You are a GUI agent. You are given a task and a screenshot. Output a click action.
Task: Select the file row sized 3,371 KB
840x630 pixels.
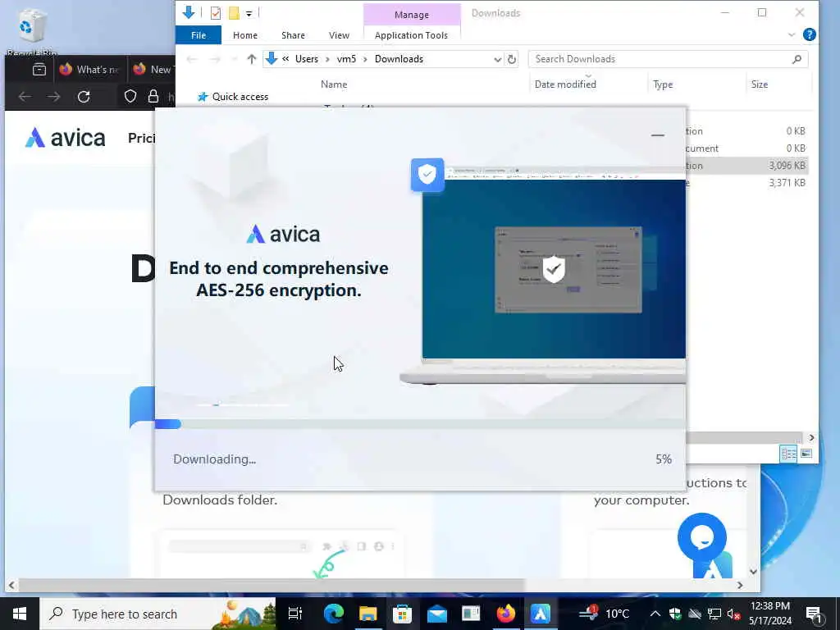748,183
